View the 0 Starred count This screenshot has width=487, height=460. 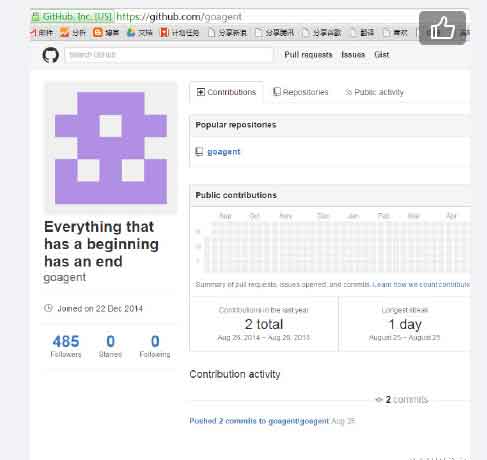click(x=110, y=346)
